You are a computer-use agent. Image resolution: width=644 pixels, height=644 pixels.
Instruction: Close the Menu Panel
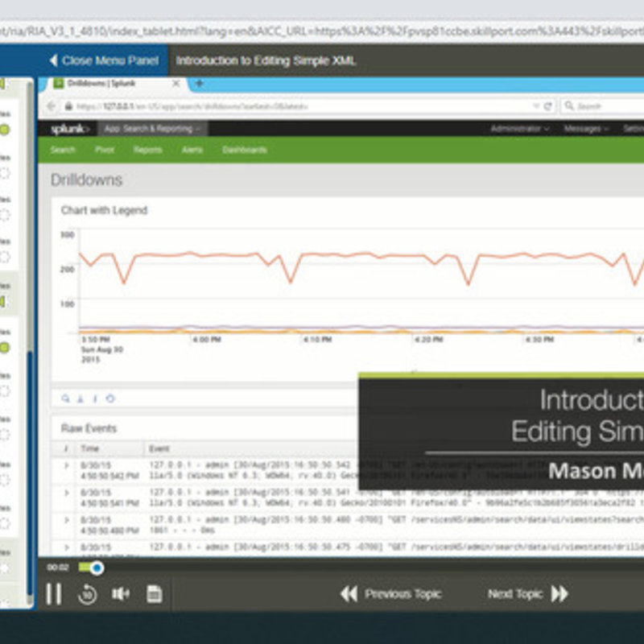[104, 61]
